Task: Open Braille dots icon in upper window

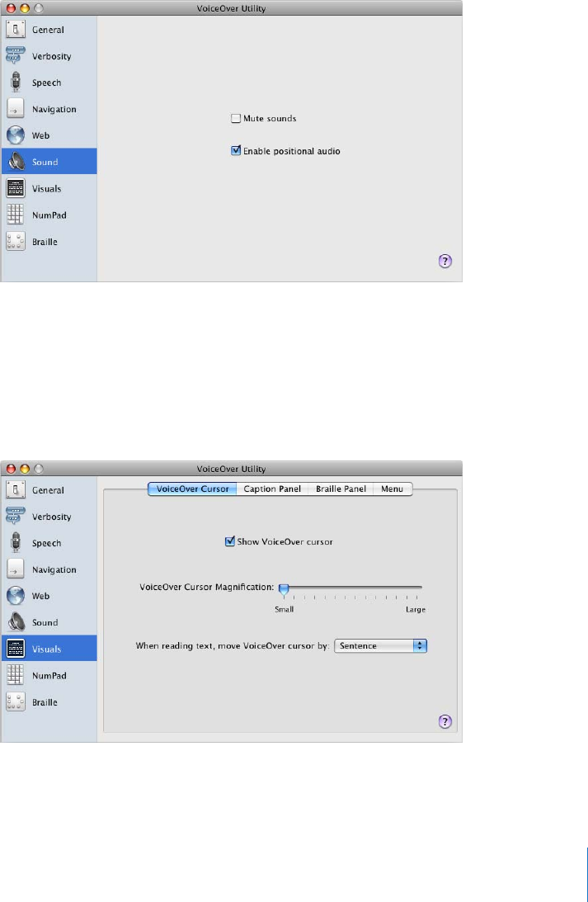Action: [16, 241]
